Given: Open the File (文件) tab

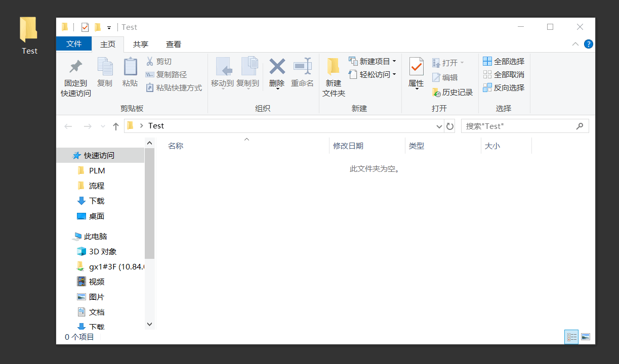Looking at the screenshot, I should click(74, 44).
